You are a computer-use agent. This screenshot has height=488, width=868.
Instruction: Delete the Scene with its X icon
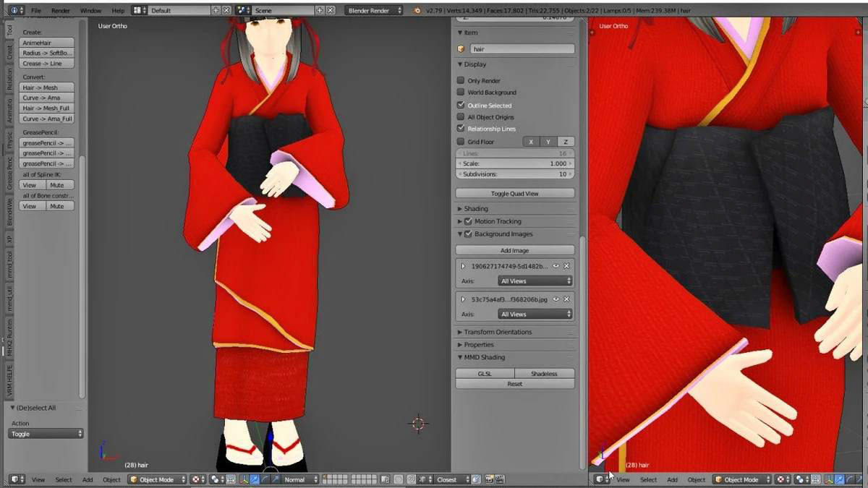click(331, 10)
